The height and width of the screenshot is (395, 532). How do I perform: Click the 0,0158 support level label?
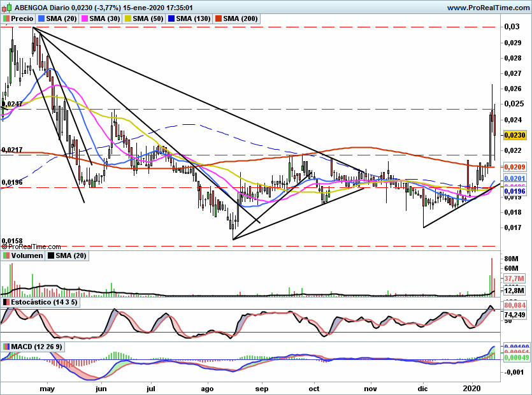tap(12, 241)
